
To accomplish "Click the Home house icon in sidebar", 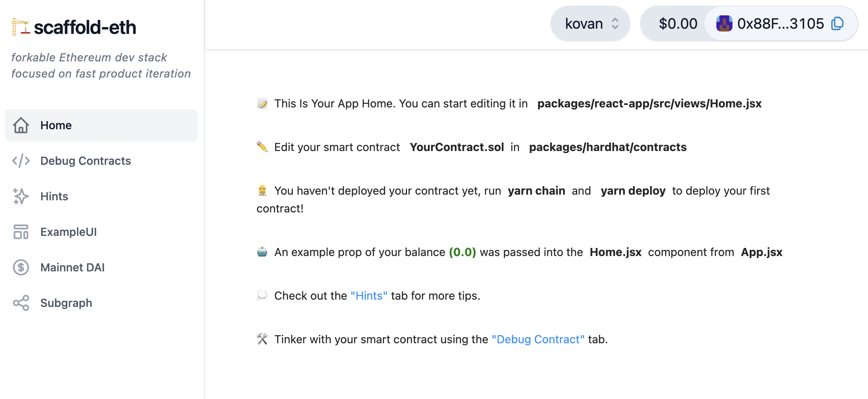I will (21, 125).
